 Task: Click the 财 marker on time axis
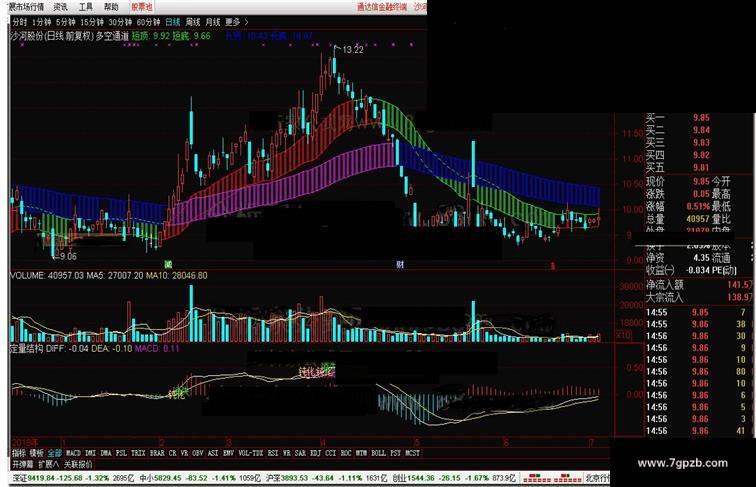[x=400, y=265]
